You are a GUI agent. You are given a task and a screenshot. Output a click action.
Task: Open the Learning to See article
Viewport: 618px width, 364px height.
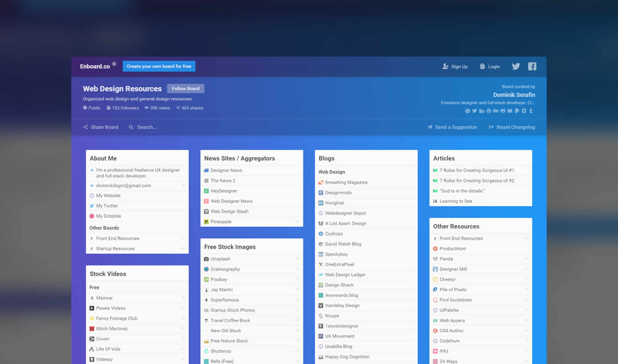[456, 201]
